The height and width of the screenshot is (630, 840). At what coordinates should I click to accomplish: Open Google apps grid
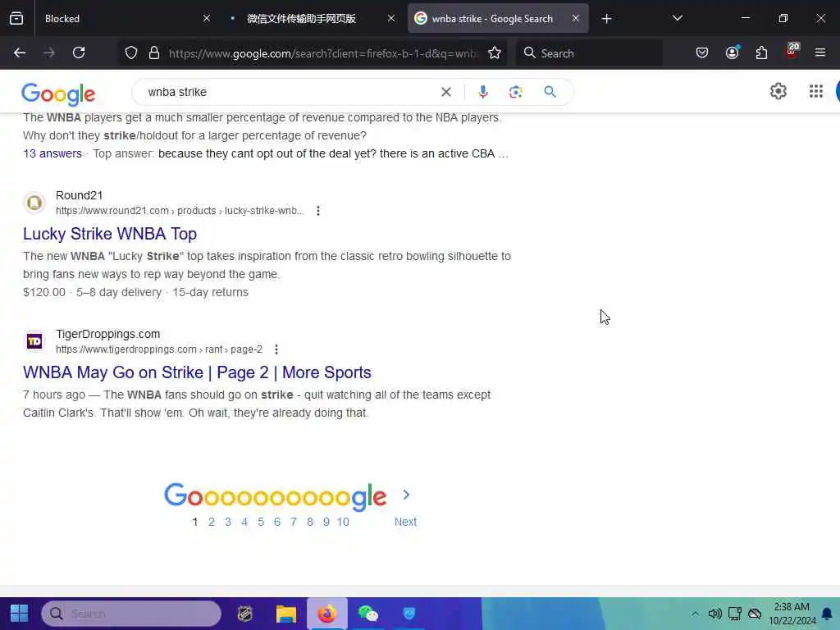pos(816,92)
